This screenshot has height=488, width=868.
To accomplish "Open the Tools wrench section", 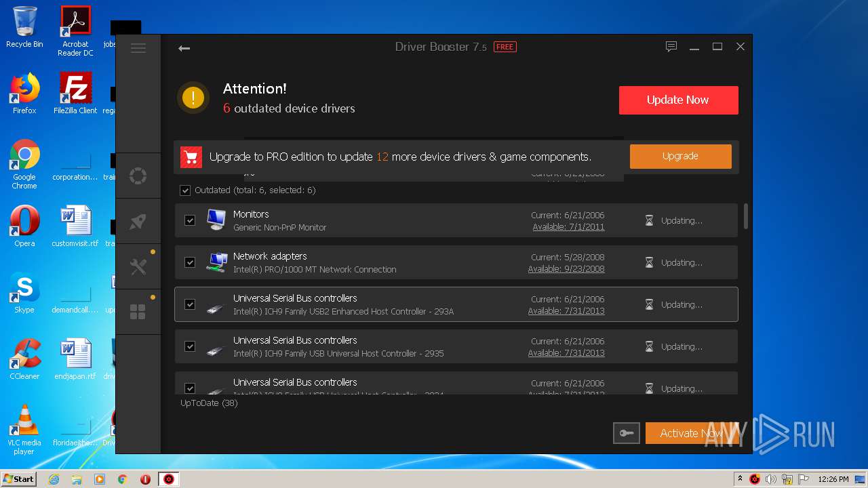I will (138, 267).
